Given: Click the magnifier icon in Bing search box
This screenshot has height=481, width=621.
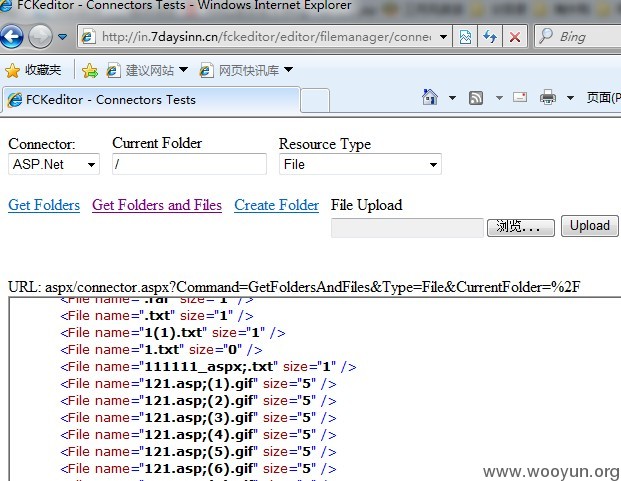Looking at the screenshot, I should (546, 36).
